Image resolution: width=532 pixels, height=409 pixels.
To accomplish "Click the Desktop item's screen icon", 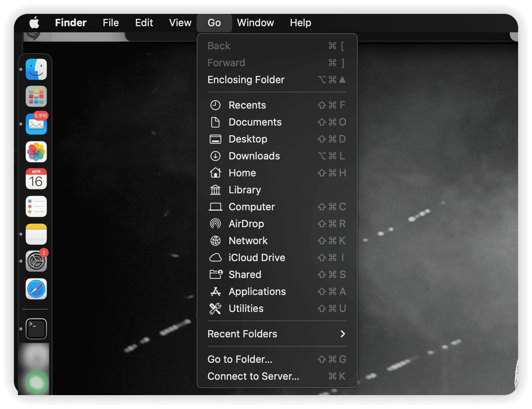I will coord(215,139).
